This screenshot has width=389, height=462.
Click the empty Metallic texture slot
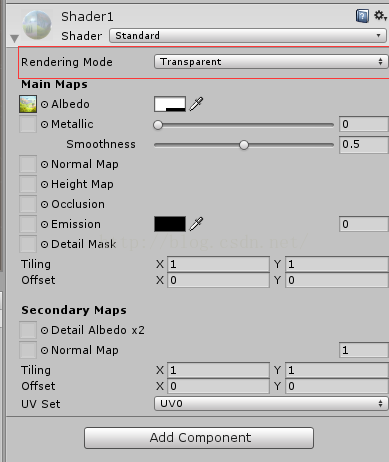28,124
